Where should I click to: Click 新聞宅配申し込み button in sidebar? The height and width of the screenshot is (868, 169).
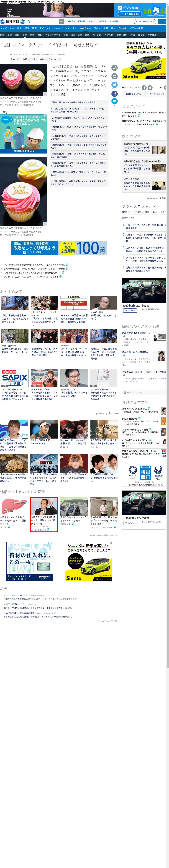pyautogui.click(x=134, y=94)
